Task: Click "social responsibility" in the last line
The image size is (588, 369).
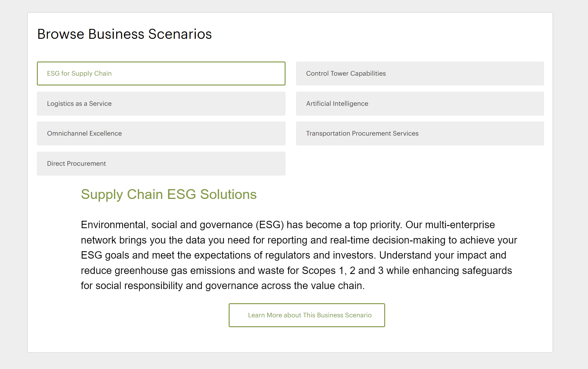Action: [x=139, y=286]
